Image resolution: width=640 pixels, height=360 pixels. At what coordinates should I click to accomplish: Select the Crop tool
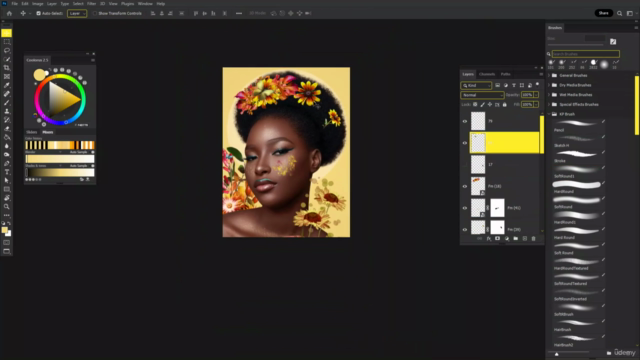click(7, 68)
